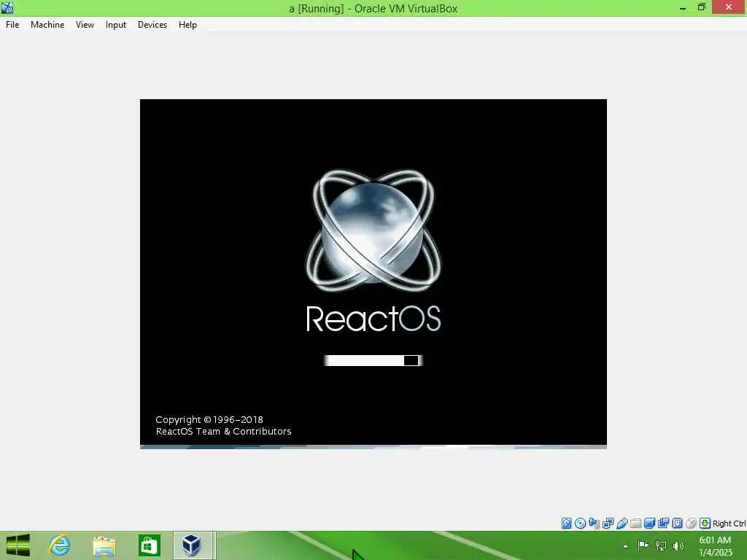
Task: Click the ReactOS boot progress bar
Action: [x=373, y=360]
